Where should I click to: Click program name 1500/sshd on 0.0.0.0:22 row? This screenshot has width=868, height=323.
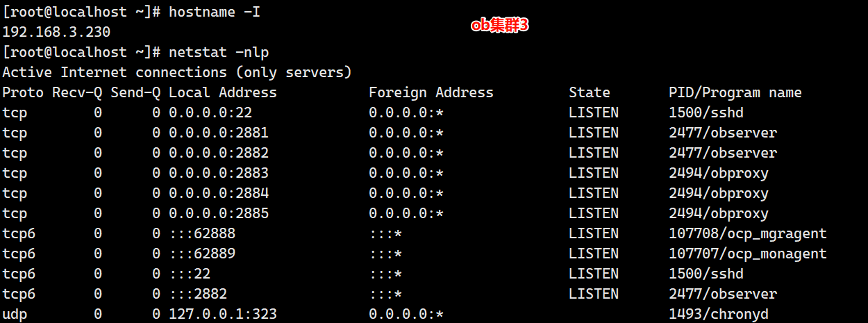706,113
